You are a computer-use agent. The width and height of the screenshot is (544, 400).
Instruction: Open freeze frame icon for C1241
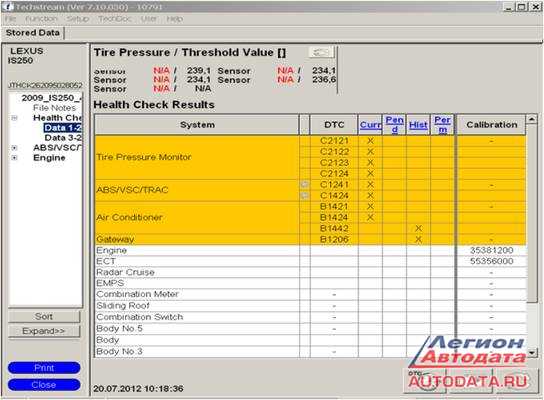point(304,185)
